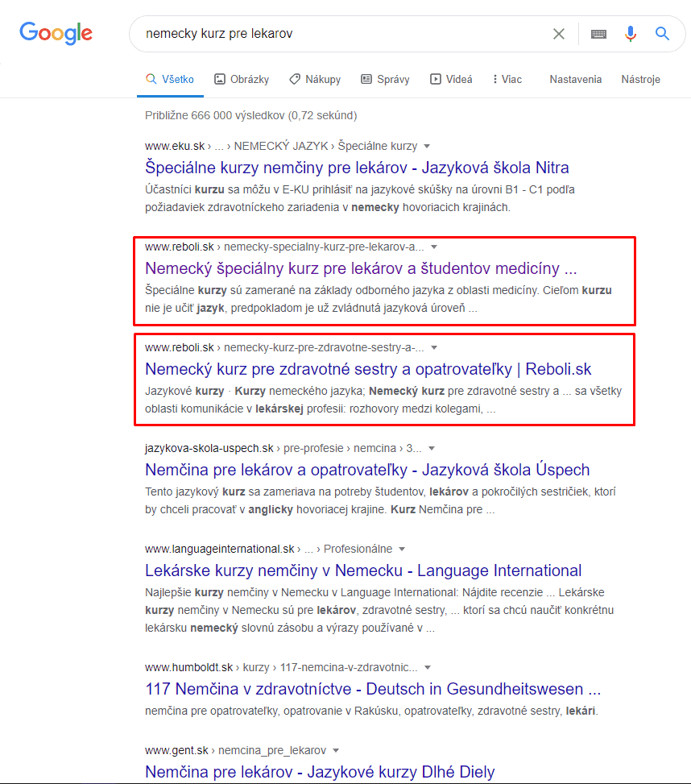This screenshot has width=691, height=784.
Task: Open the Obrázky image results tab
Action: (x=242, y=79)
